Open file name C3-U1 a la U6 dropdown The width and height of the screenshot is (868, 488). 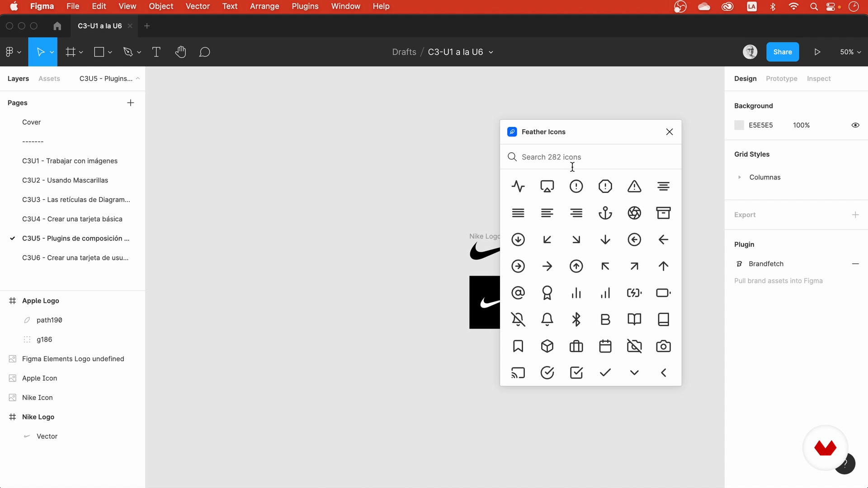491,52
